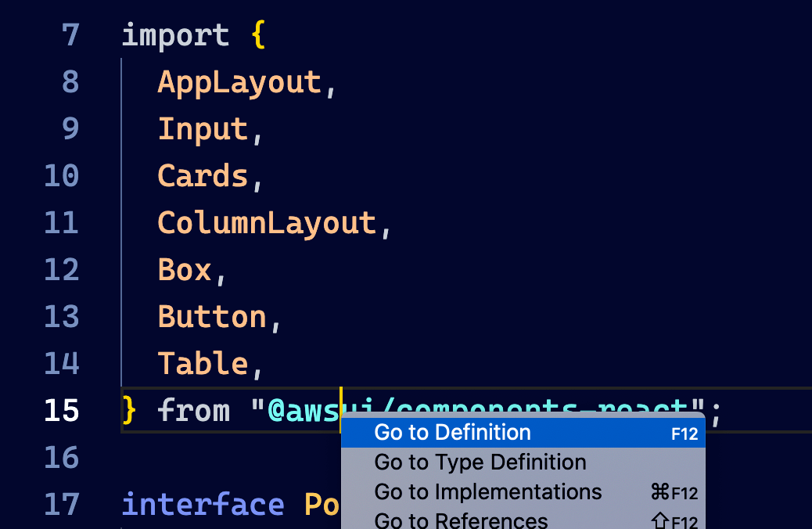Screen dimensions: 812x529
Task: Place cursor on the from keyword
Action: point(193,410)
